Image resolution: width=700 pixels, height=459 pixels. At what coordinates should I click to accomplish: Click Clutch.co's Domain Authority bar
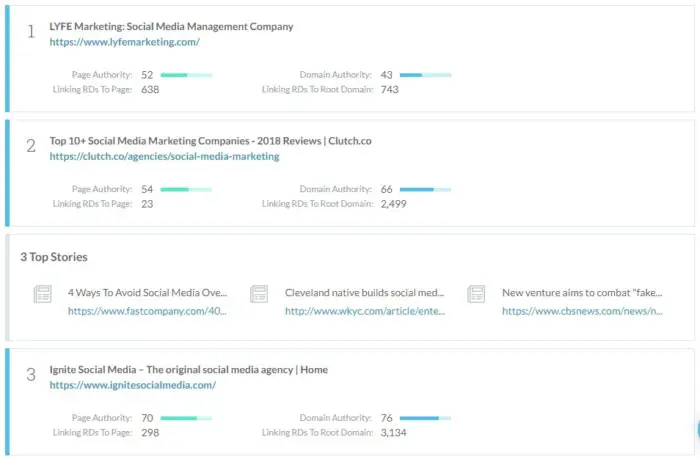tap(425, 189)
